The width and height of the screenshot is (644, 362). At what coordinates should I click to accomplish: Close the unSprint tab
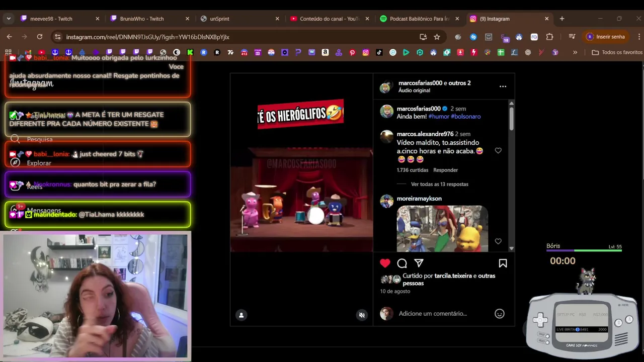coord(277,19)
